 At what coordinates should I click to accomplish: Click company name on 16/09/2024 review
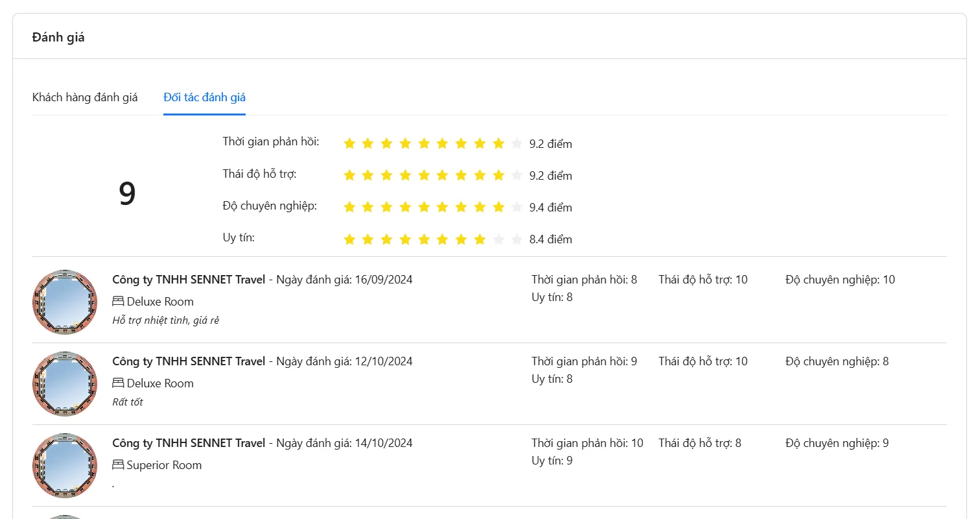(x=189, y=280)
